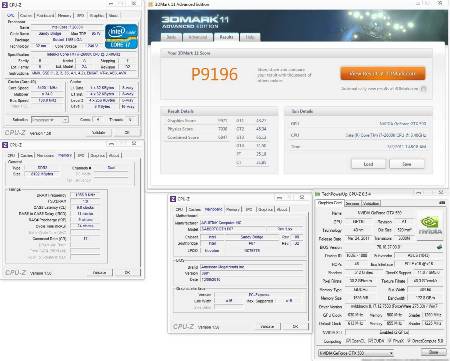Click the Close button in GPU-Z
The width and height of the screenshot is (450, 361).
pyautogui.click(x=433, y=352)
